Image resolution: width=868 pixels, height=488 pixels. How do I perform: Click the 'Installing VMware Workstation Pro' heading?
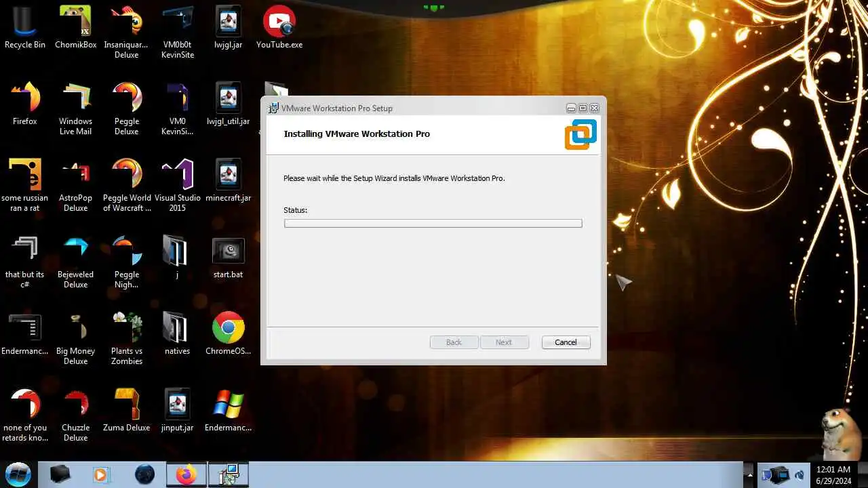(357, 134)
